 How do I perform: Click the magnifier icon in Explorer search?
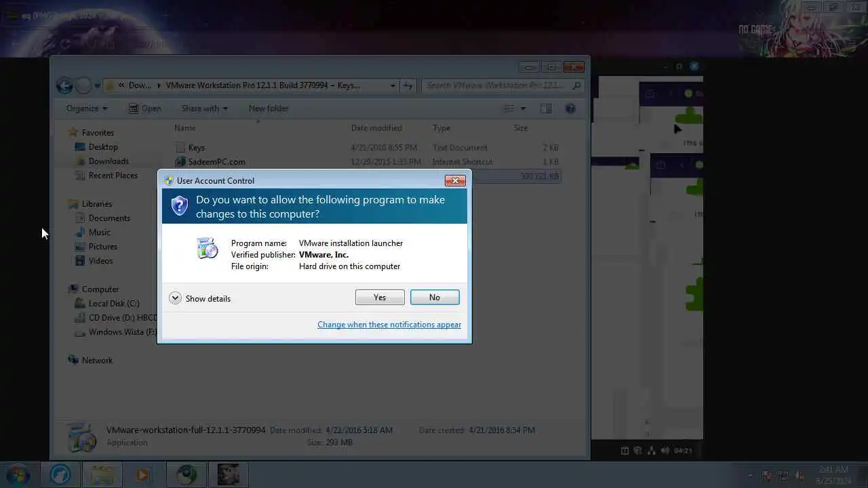point(576,85)
